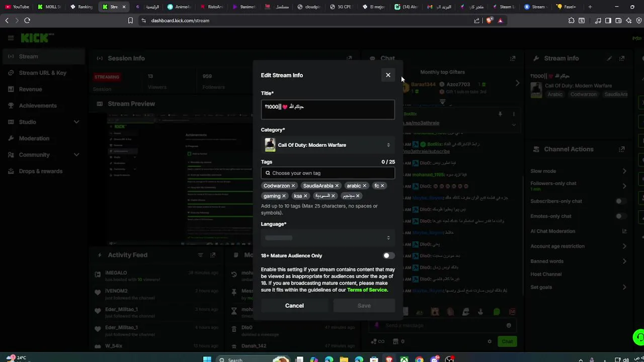This screenshot has width=644, height=362.
Task: Open the Language dropdown
Action: 328,238
